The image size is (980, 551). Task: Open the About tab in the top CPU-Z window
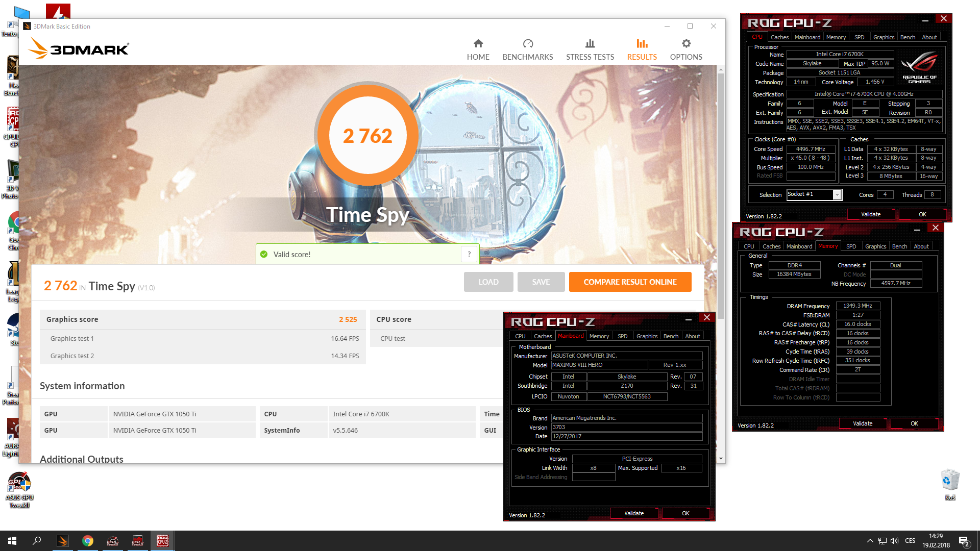(x=929, y=37)
